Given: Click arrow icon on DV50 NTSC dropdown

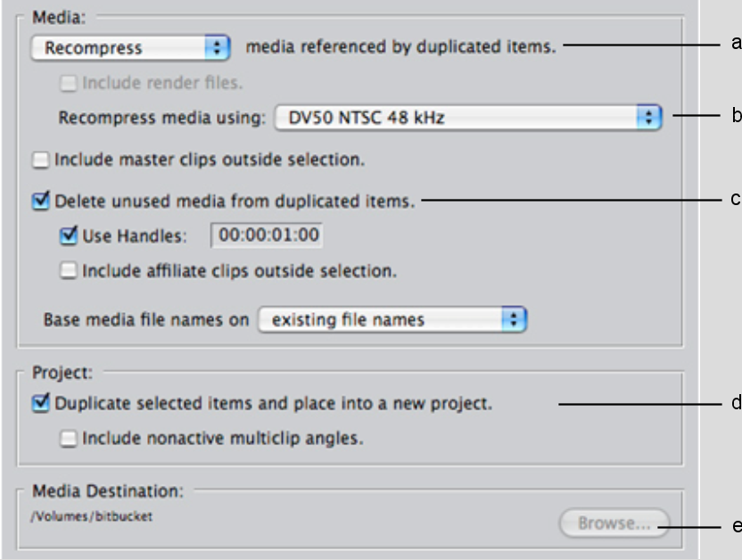Looking at the screenshot, I should 650,117.
